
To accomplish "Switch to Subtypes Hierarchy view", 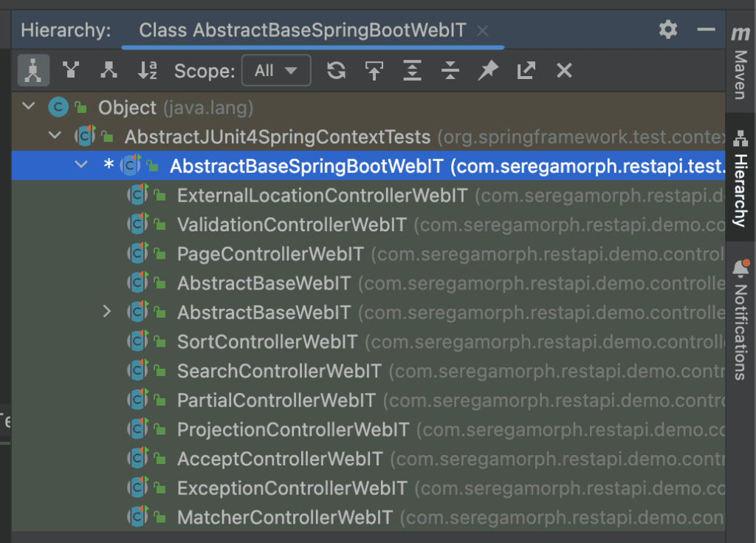I will tap(109, 70).
